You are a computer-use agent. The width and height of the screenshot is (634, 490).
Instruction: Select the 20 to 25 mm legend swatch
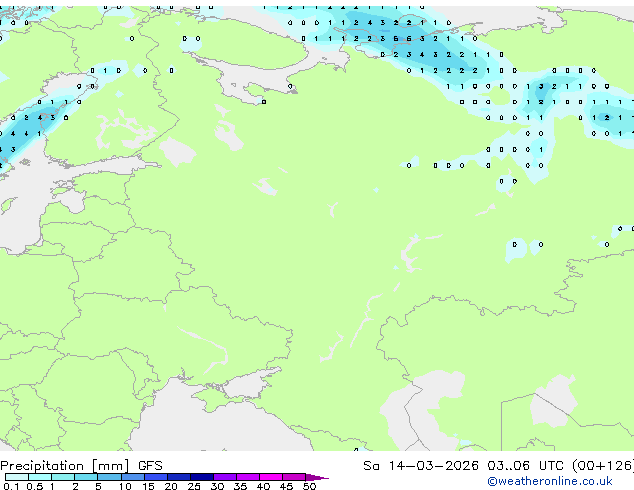coord(178,477)
